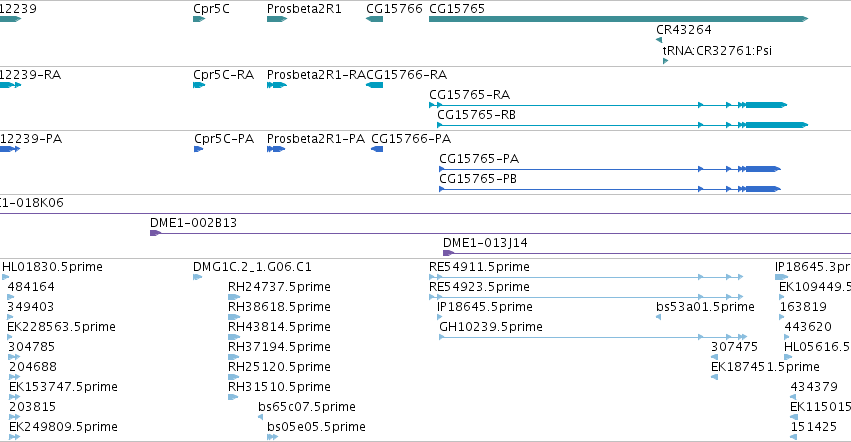Click the tRNA:CR32761:Psi feature marker
Image resolution: width=851 pixels, height=442 pixels.
click(x=665, y=61)
